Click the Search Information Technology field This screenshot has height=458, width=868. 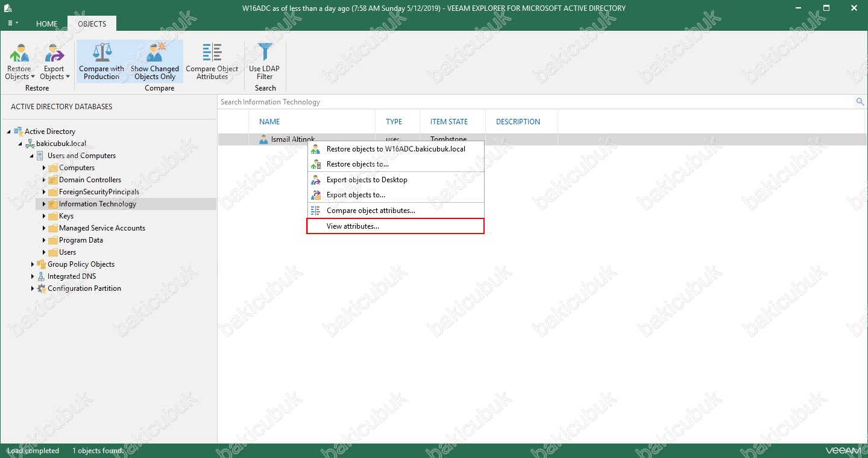[x=536, y=102]
